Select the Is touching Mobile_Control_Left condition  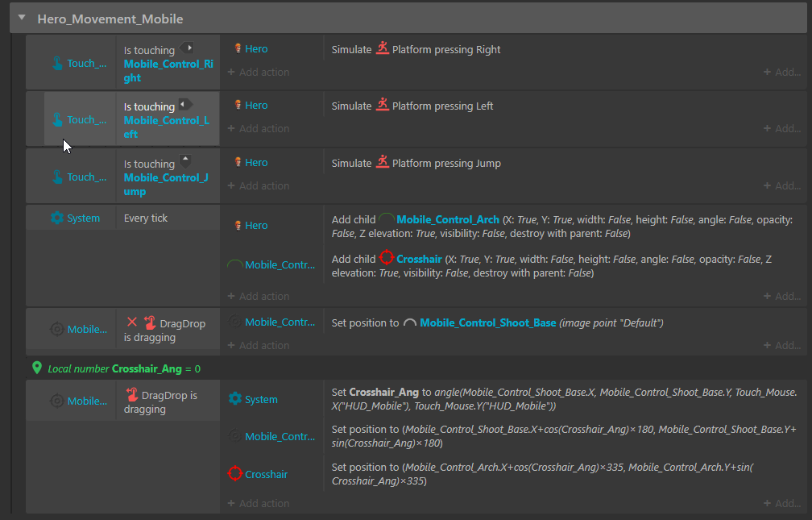coord(168,119)
